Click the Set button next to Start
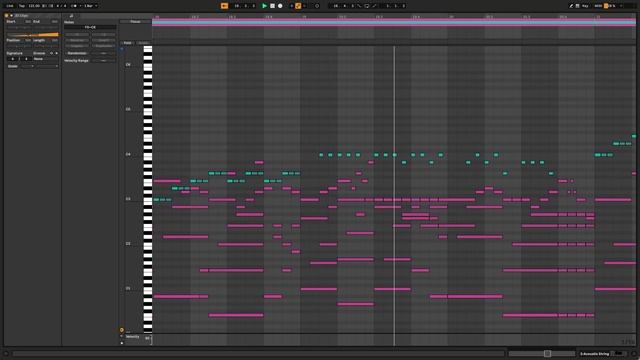The image size is (640, 360). click(28, 22)
